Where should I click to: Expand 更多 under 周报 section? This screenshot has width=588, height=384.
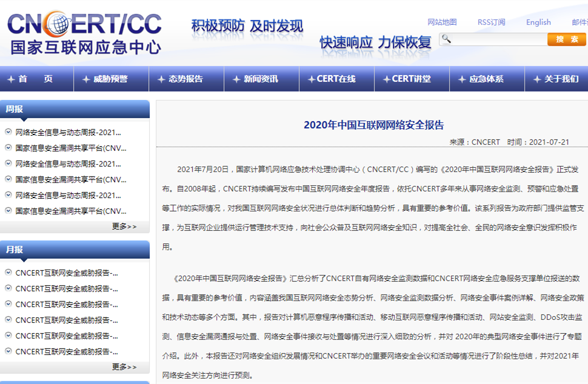(124, 227)
